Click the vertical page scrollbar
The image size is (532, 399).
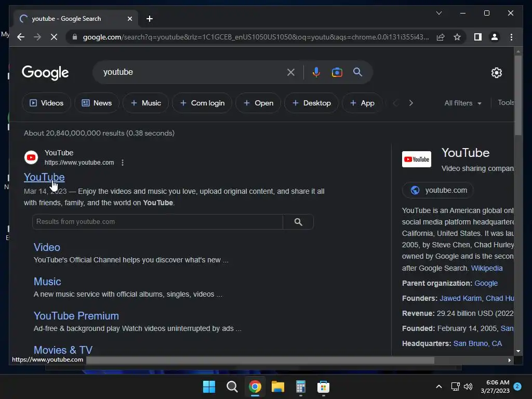coord(518,96)
